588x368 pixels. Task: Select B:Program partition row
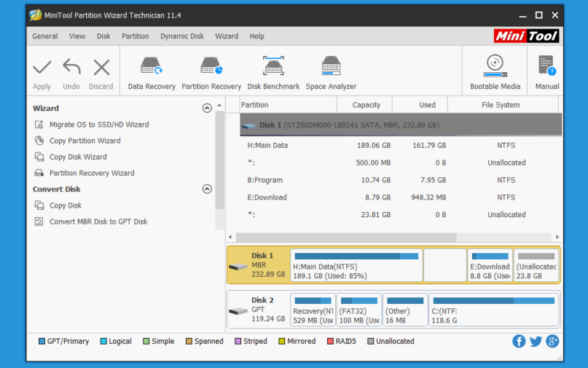coord(401,180)
